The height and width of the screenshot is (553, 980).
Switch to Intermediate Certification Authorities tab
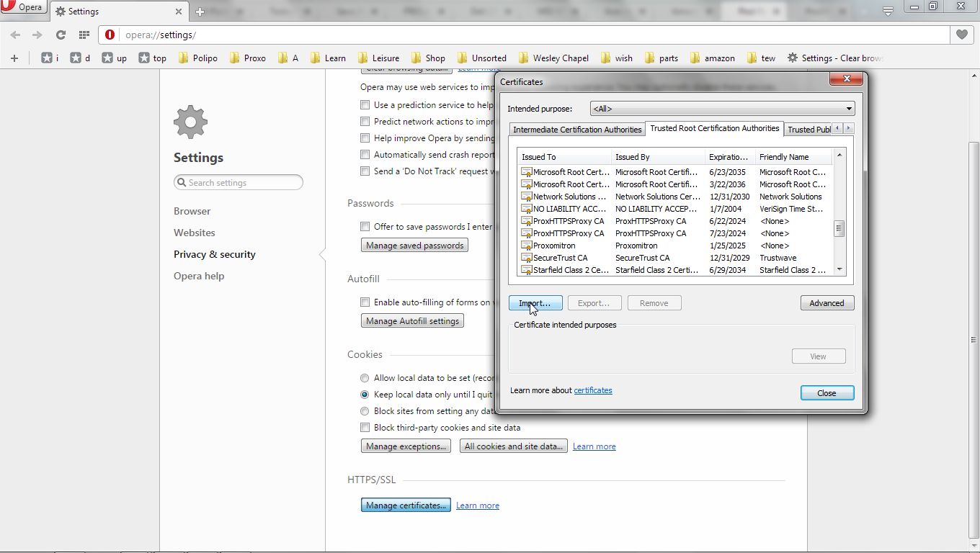[x=576, y=130]
